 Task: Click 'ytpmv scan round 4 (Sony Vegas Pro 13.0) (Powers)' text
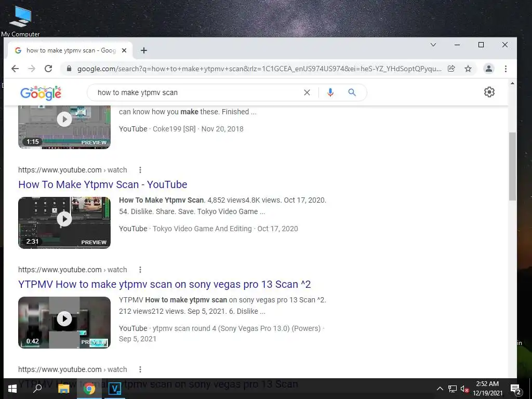pos(236,328)
